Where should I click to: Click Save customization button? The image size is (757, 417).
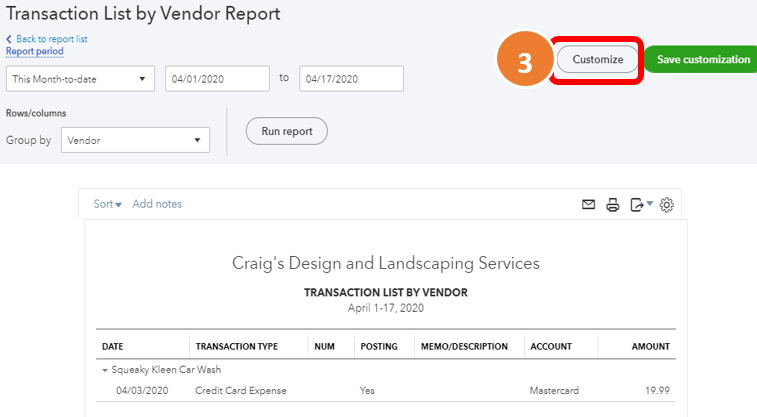pos(703,60)
